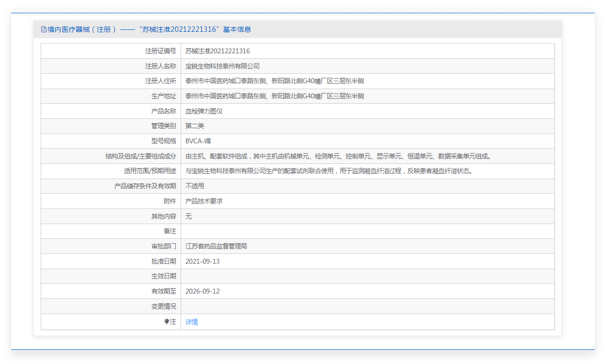Click the intended use text 与宝锐生物科技泰州有限公司生产的配套试剂
606x364 pixels.
(x=329, y=171)
